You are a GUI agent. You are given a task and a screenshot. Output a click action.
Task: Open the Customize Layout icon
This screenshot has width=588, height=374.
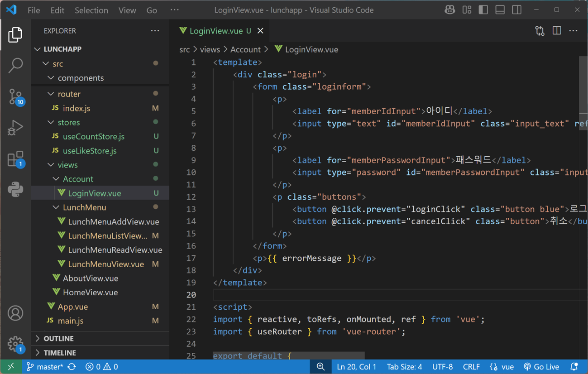[467, 10]
